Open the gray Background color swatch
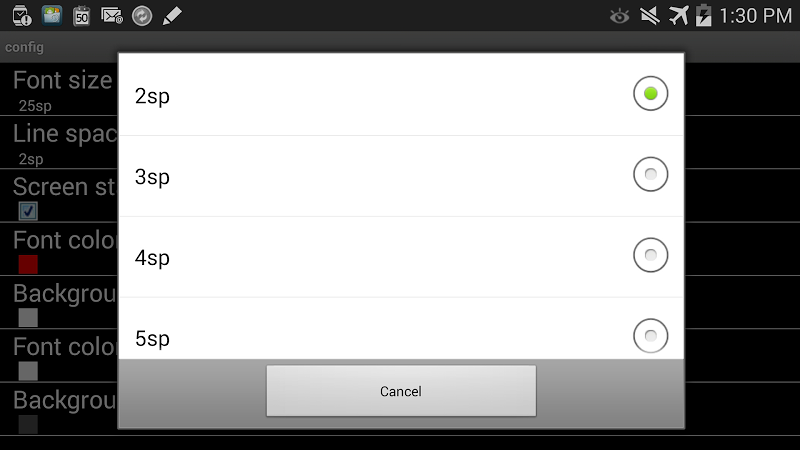The image size is (800, 450). tap(28, 317)
